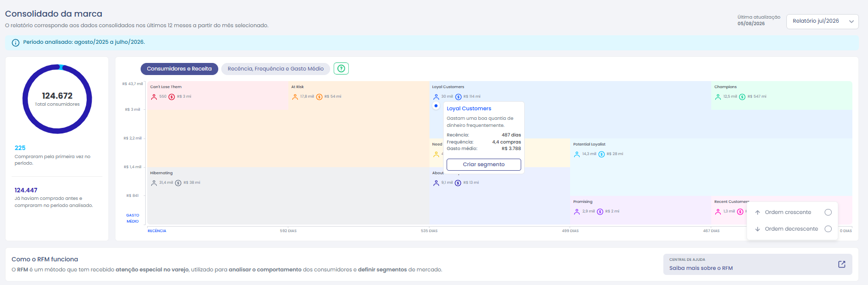Click the Champions consumers person icon
This screenshot has width=868, height=285.
718,97
